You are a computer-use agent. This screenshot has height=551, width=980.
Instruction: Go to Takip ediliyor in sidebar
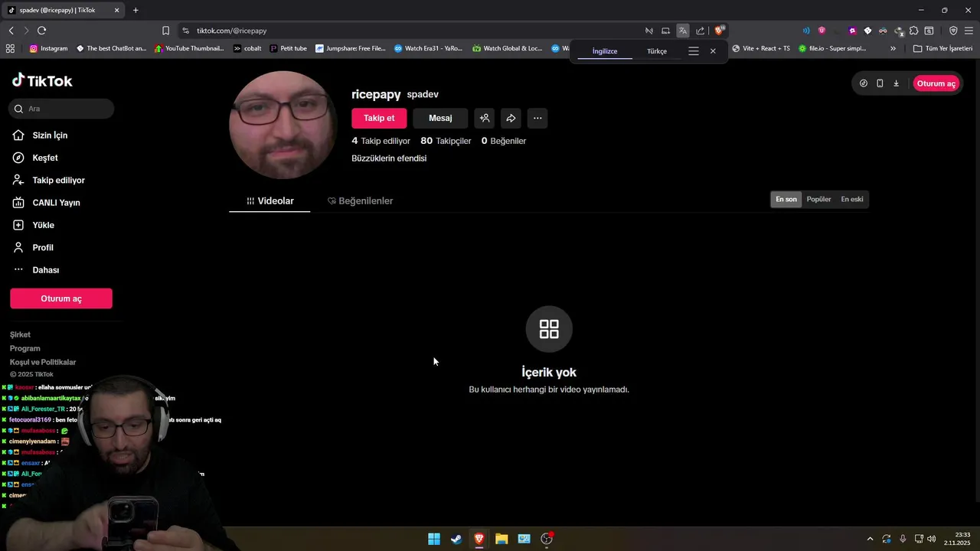(58, 181)
